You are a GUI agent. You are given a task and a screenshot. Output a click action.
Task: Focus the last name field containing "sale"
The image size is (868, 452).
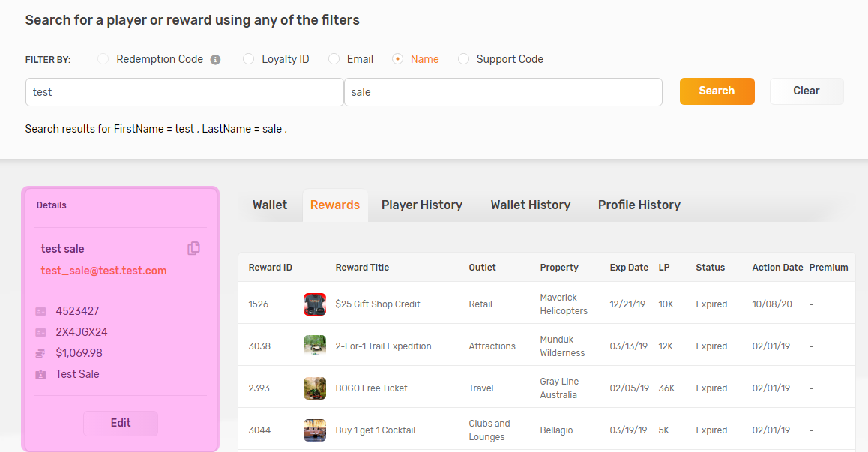click(503, 92)
